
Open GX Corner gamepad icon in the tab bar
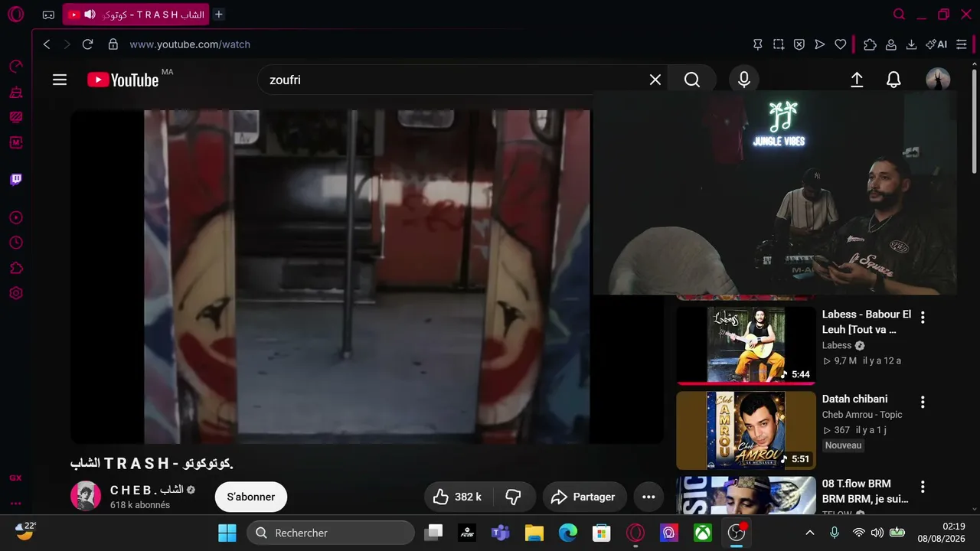48,15
